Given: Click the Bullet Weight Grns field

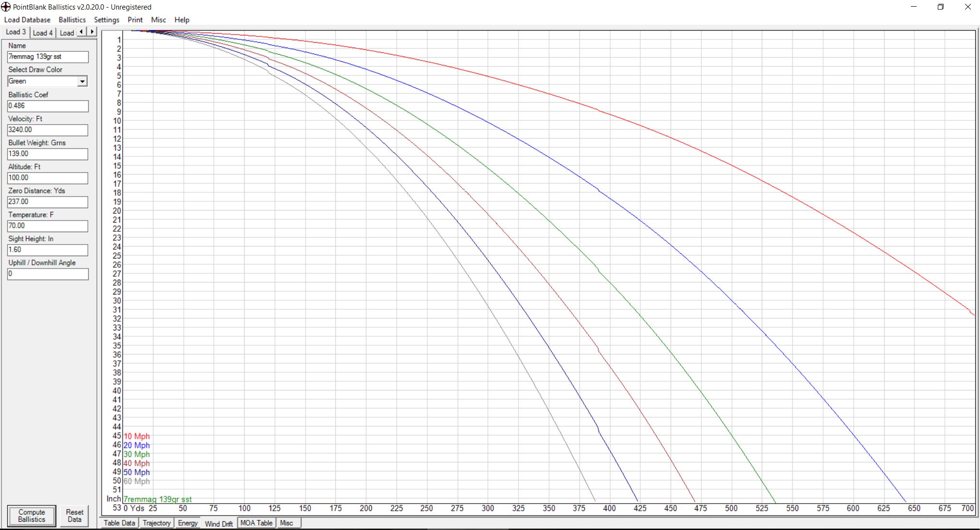Looking at the screenshot, I should (48, 154).
